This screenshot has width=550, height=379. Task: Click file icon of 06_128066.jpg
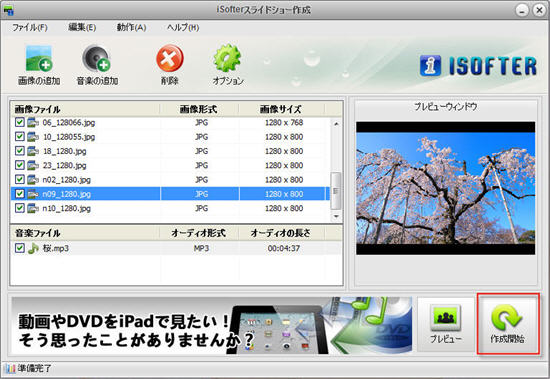point(33,122)
